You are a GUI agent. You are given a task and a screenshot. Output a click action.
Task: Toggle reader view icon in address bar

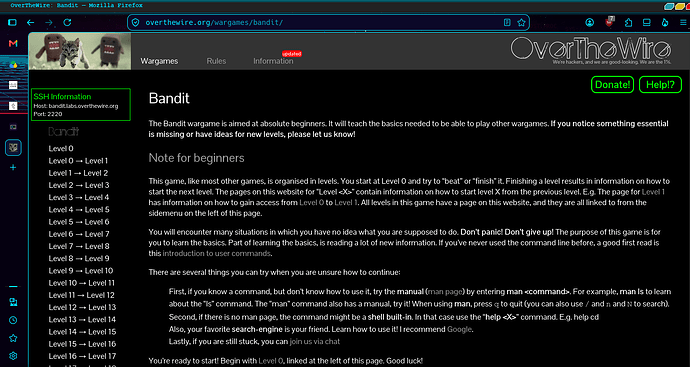(x=507, y=22)
